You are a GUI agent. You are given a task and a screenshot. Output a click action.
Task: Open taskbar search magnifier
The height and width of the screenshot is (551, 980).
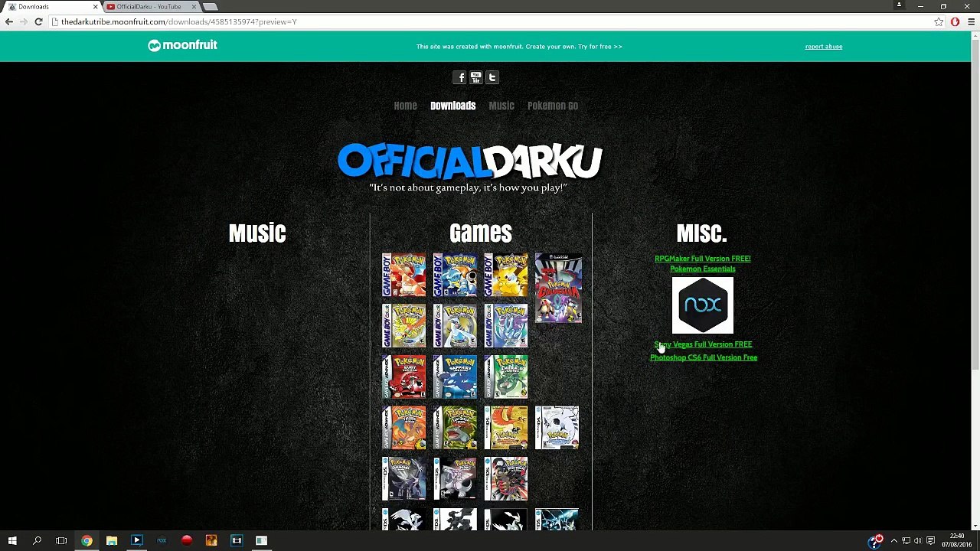pos(37,541)
